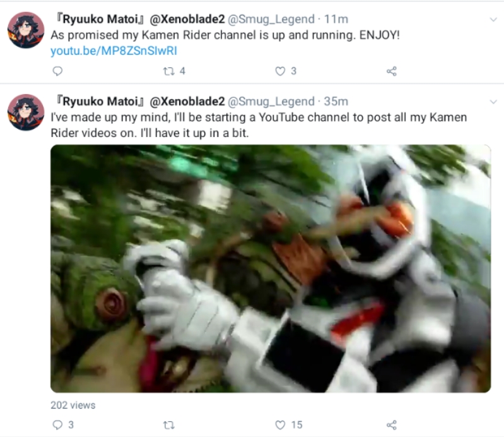Play the Kamen Rider video clip
504x437 pixels.
pos(271,268)
